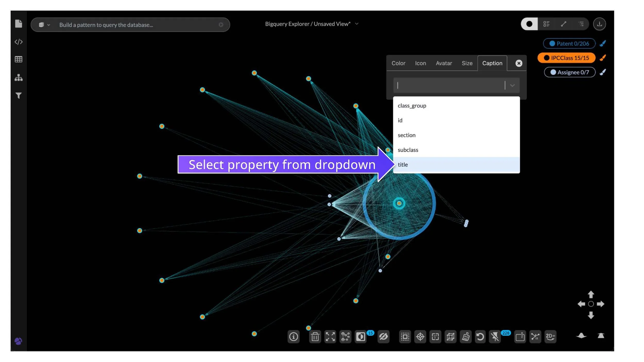This screenshot has width=644, height=362.
Task: Click the filter funnel icon
Action: tap(19, 96)
